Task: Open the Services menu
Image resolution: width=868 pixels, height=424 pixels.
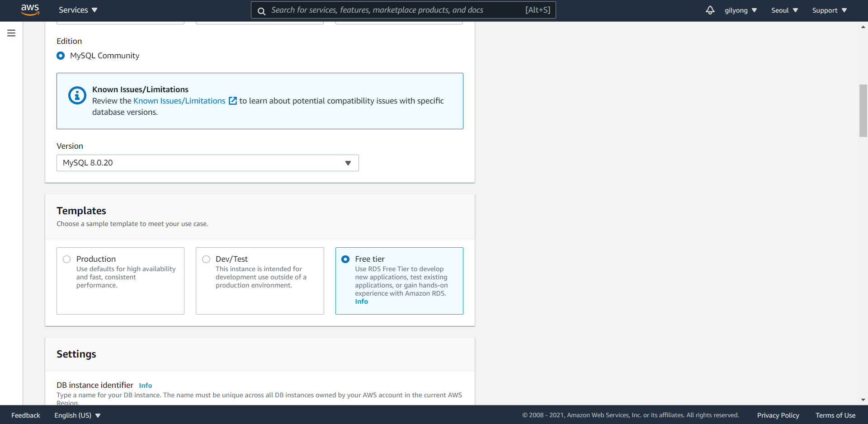Action: coord(78,10)
